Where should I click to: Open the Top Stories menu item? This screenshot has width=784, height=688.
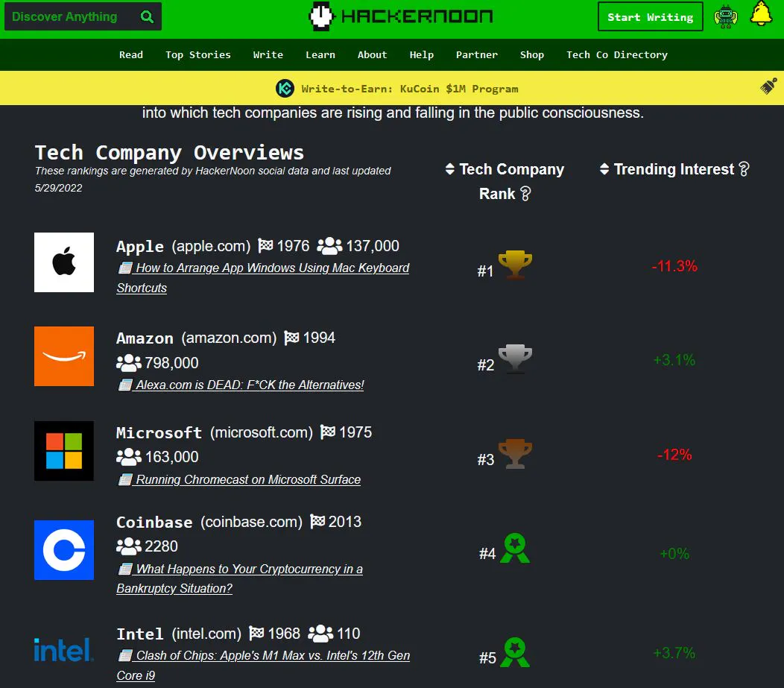[197, 54]
